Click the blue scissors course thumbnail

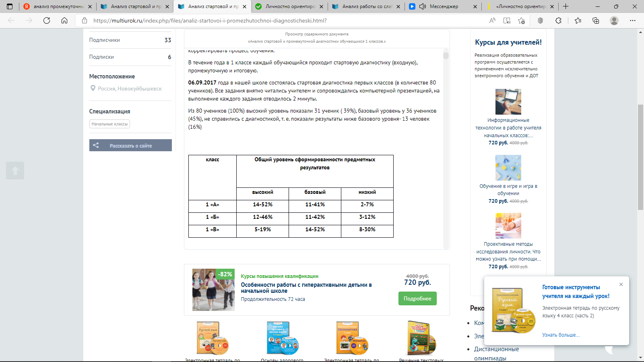coord(508,168)
